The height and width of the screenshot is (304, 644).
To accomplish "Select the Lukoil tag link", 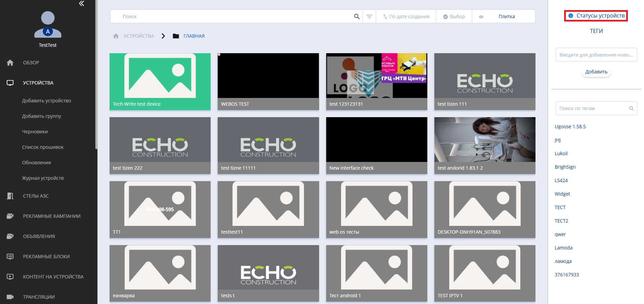I will click(x=561, y=154).
